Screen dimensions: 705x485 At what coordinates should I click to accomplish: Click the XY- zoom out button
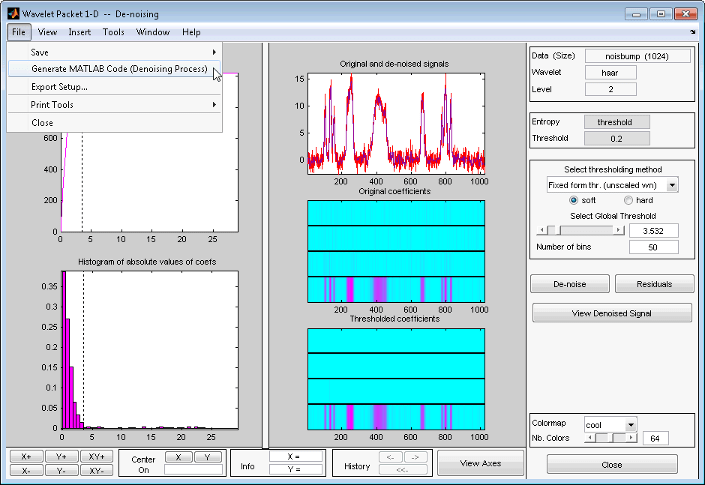[x=96, y=470]
